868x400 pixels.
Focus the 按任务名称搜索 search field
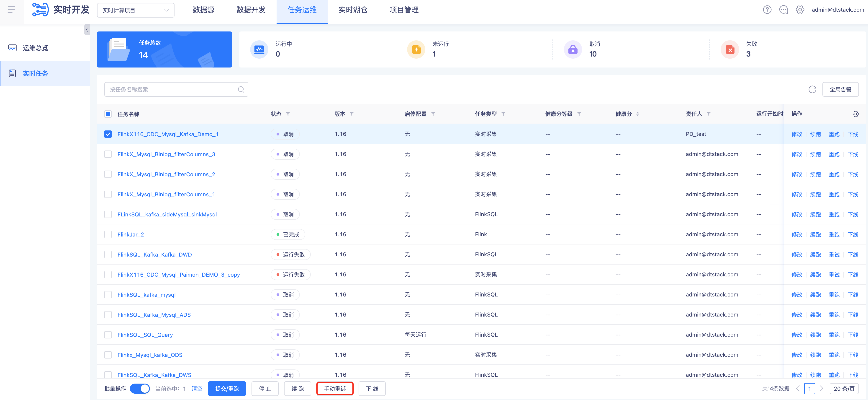click(169, 89)
